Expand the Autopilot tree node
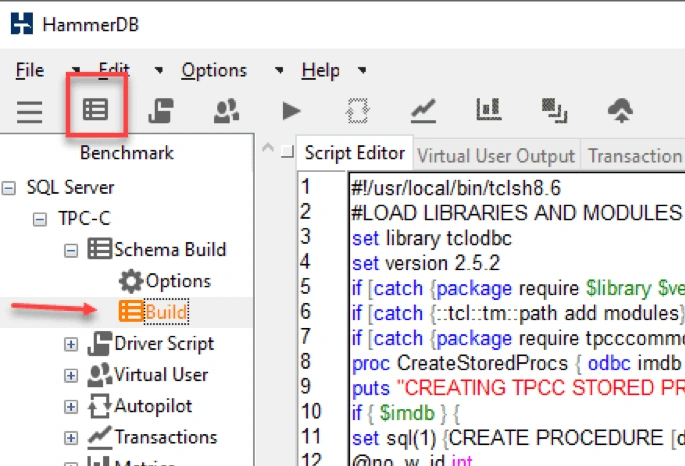Viewport: 685px width, 466px height. coord(71,407)
